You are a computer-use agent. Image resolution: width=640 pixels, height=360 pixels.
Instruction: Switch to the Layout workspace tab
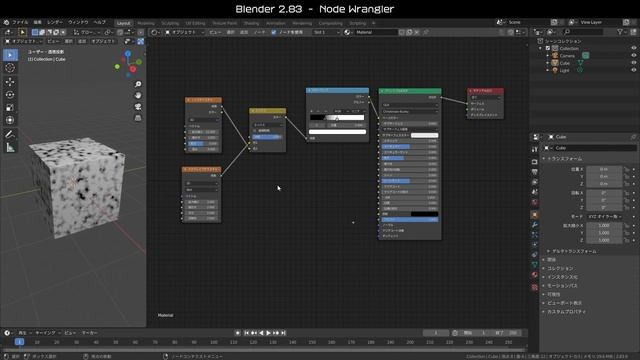123,23
